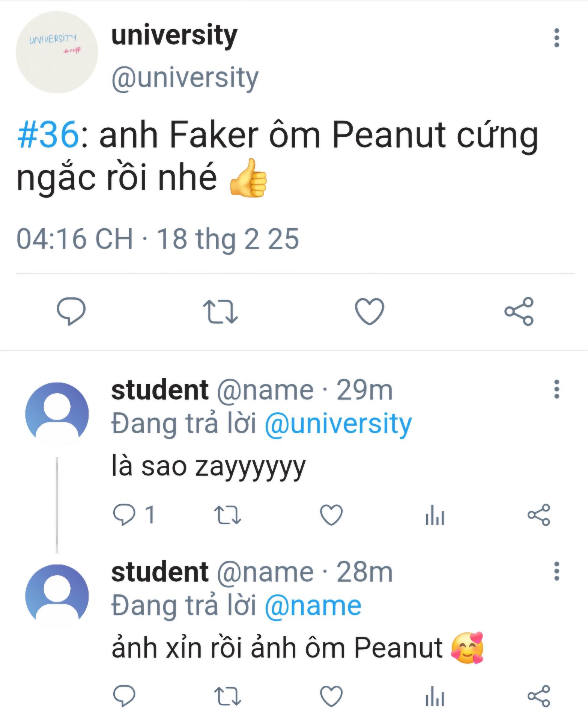Reply to the 'ảnh xỉn rồi' comment
Screen dimensions: 588x721
pos(124,696)
